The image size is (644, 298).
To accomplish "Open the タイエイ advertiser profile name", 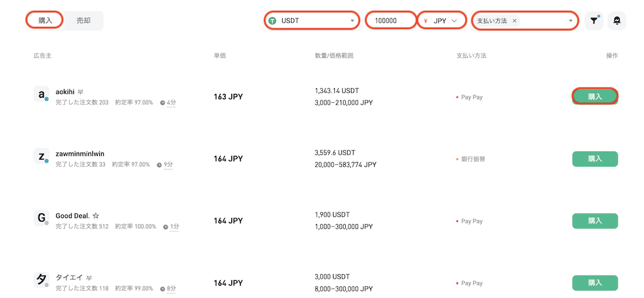I will point(70,277).
